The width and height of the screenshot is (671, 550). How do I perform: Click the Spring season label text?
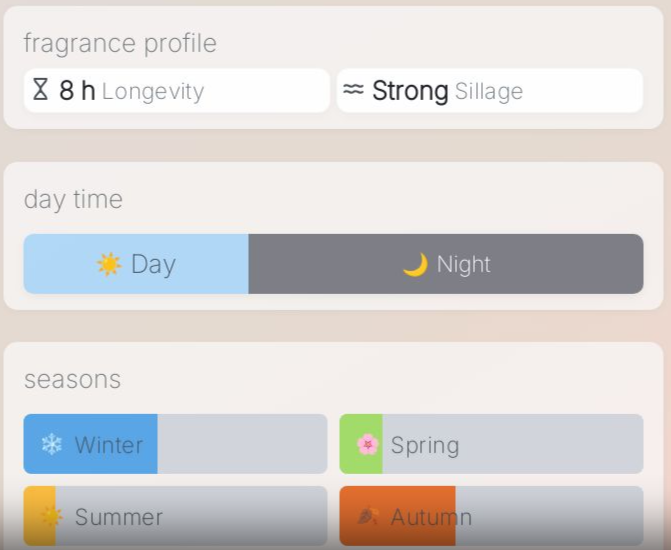425,444
